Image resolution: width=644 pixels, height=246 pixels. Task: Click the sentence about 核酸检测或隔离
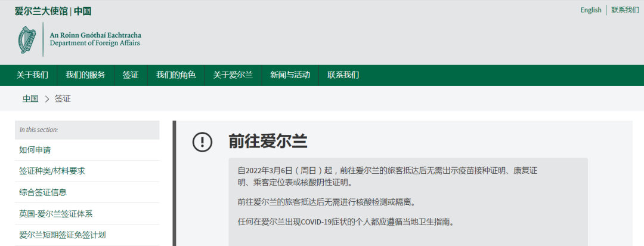click(x=327, y=202)
